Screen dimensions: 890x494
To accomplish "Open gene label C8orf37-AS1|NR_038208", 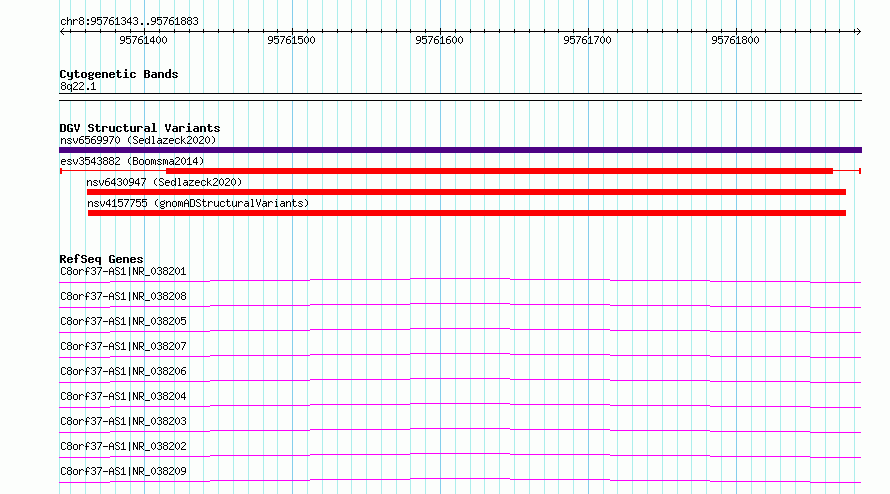I will [x=123, y=296].
